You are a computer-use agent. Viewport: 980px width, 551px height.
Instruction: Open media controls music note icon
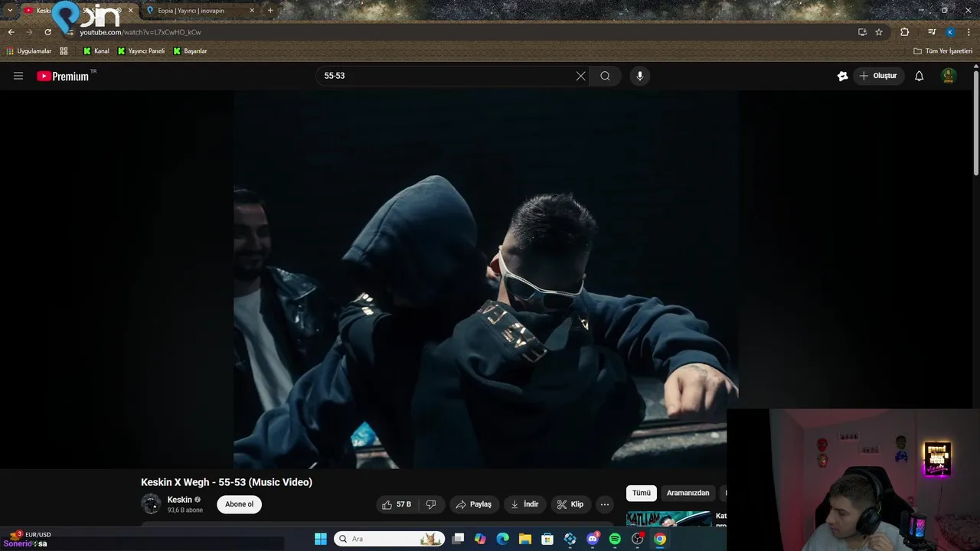pyautogui.click(x=931, y=32)
